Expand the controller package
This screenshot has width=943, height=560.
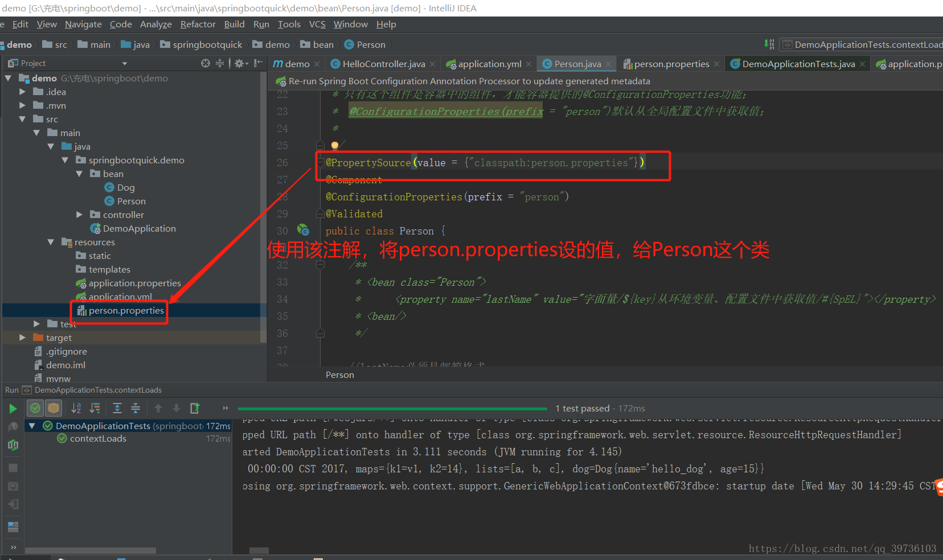(79, 215)
